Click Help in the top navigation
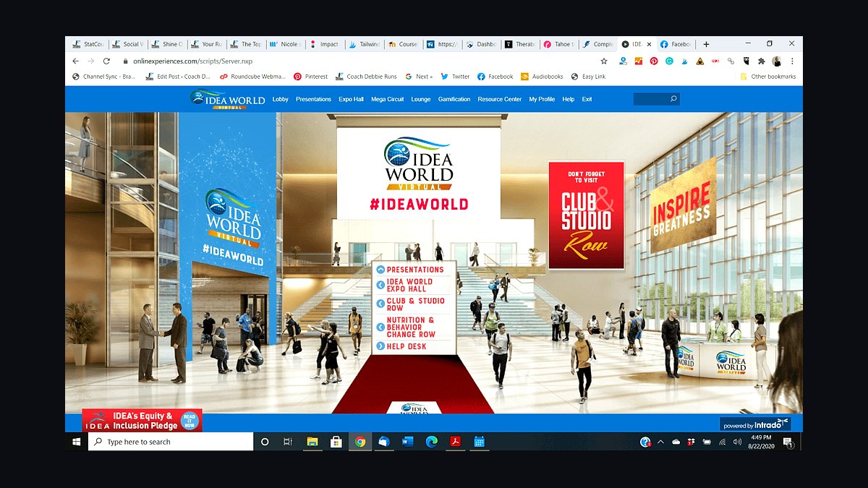 (x=569, y=99)
